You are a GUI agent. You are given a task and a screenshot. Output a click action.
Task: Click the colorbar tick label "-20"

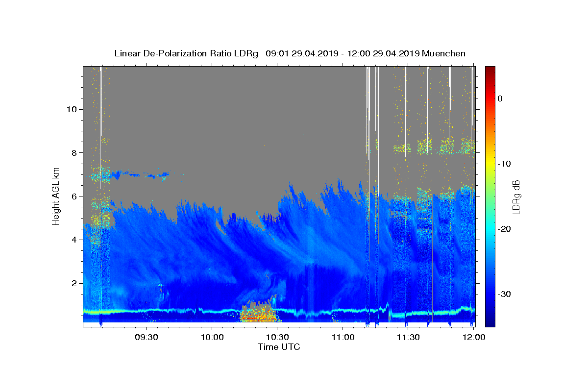504,229
